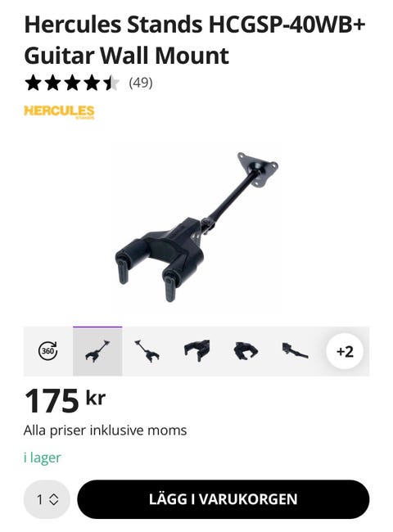Show the second thumbnail with mirrored mount angle

tap(147, 351)
